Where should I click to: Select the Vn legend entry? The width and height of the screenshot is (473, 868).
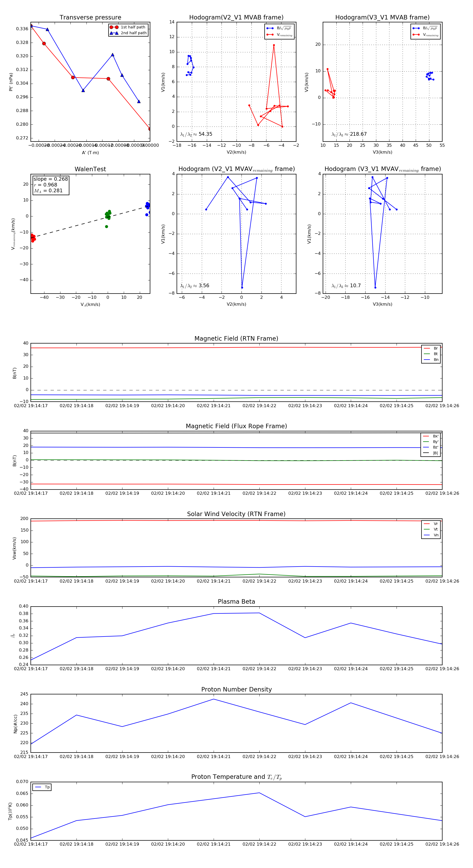431,535
